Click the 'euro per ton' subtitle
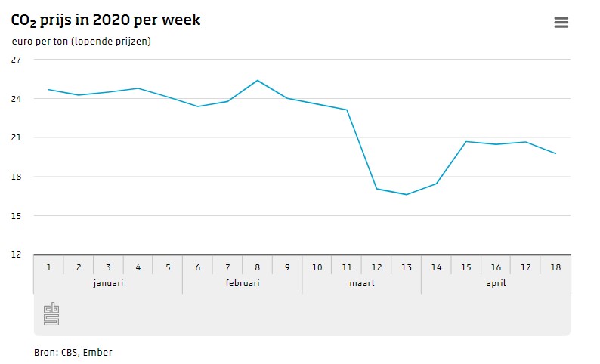Viewport: 600px width, 364px height. point(82,41)
